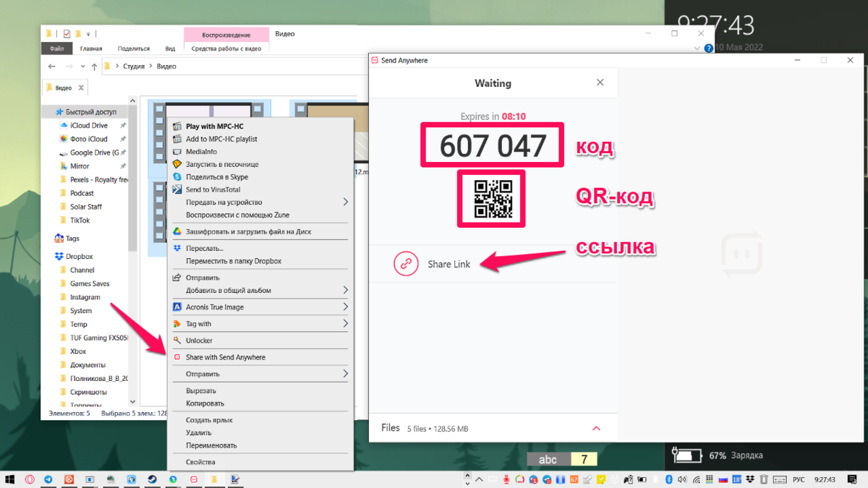Select Instagram folder under Dropbox

[85, 297]
